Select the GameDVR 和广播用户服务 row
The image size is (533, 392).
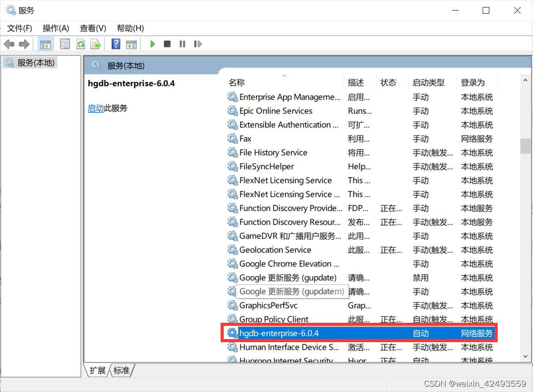click(360, 236)
